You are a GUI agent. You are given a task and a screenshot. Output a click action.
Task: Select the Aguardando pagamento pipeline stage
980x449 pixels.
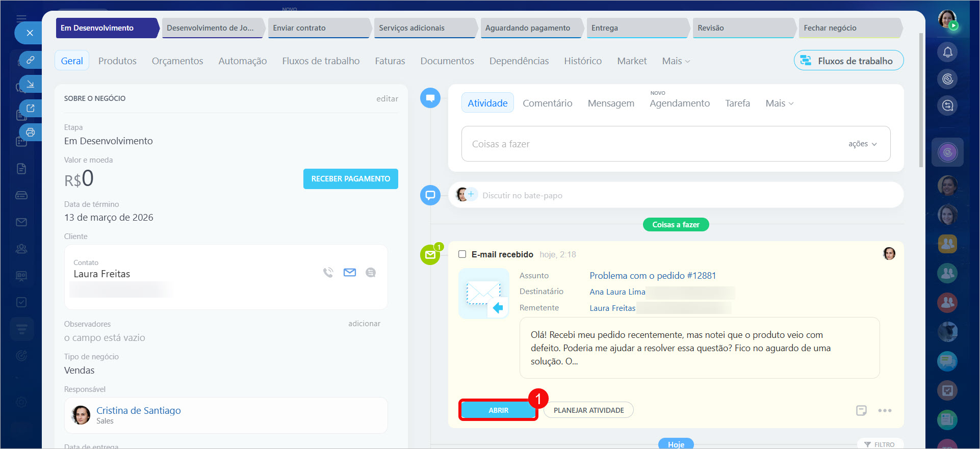[528, 28]
